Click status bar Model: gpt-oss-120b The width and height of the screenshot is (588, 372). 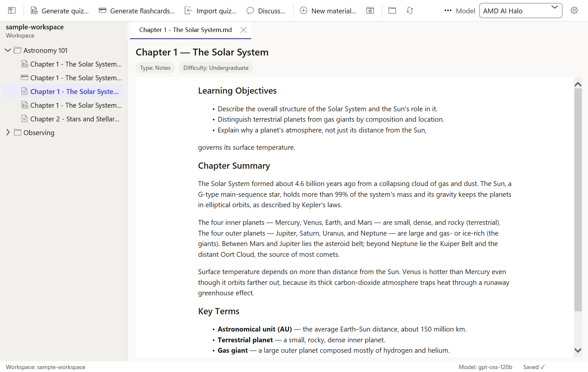[485, 367]
